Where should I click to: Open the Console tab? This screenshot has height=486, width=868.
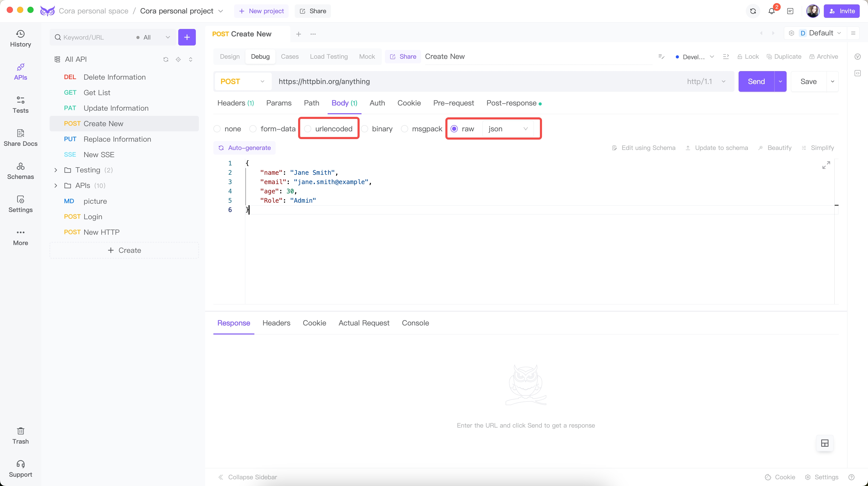click(415, 323)
